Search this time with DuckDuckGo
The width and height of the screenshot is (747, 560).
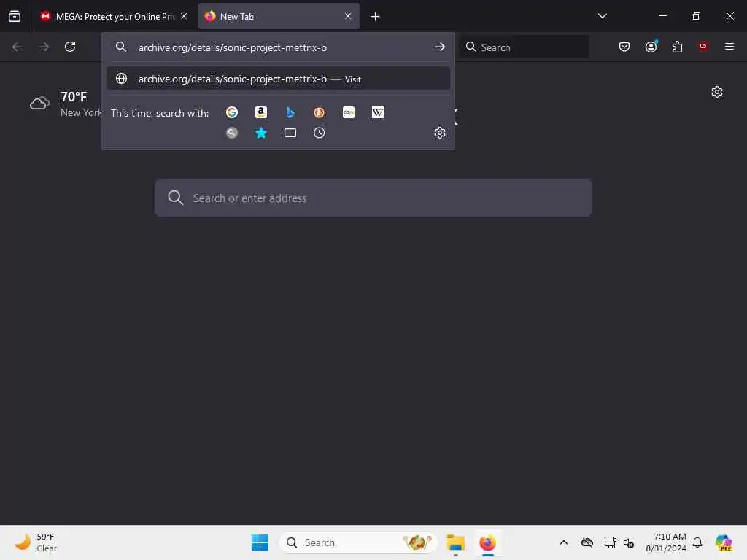[320, 112]
